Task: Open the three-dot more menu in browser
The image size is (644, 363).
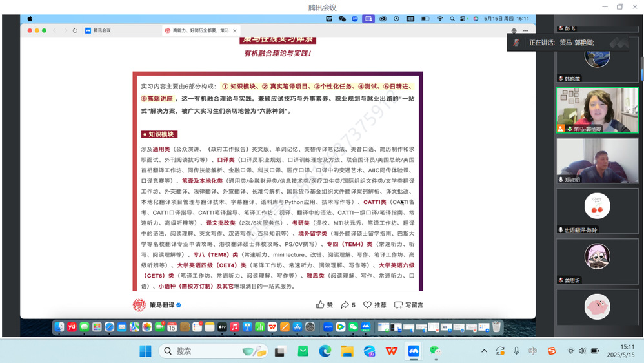Action: point(526,31)
